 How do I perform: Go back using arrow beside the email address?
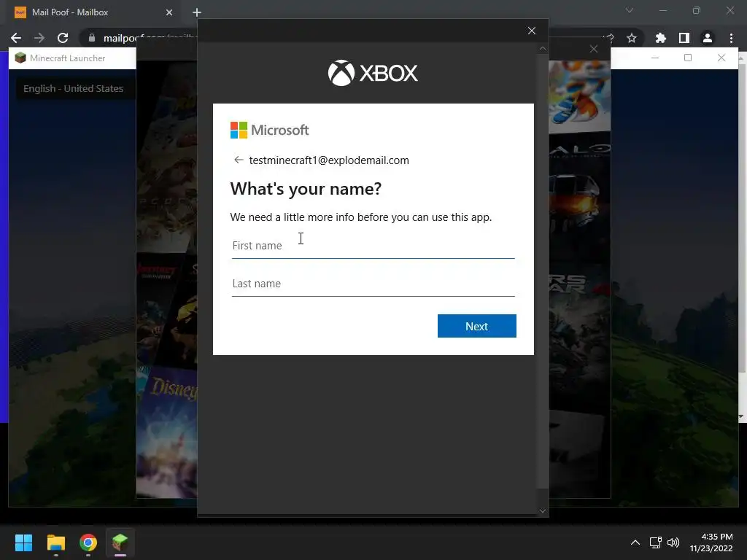pyautogui.click(x=239, y=160)
